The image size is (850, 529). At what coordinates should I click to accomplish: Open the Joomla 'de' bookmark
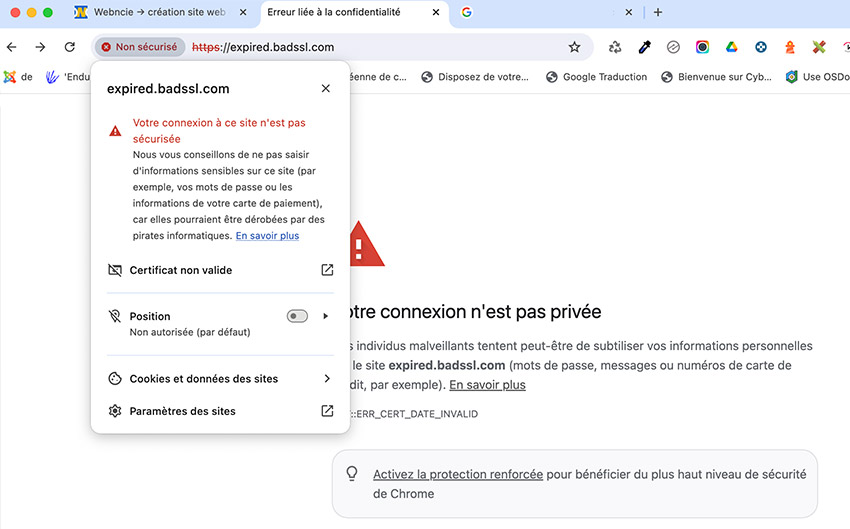[x=18, y=77]
